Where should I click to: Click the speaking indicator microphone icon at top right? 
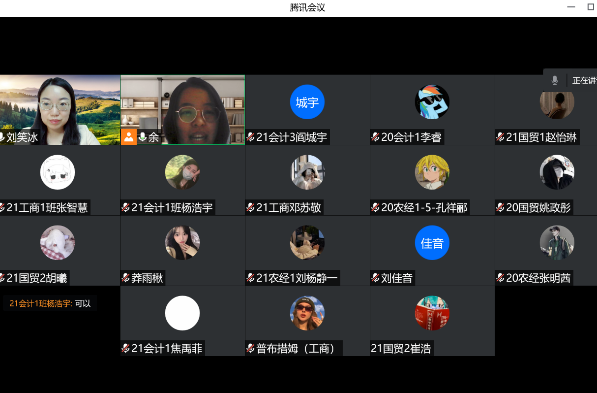555,80
